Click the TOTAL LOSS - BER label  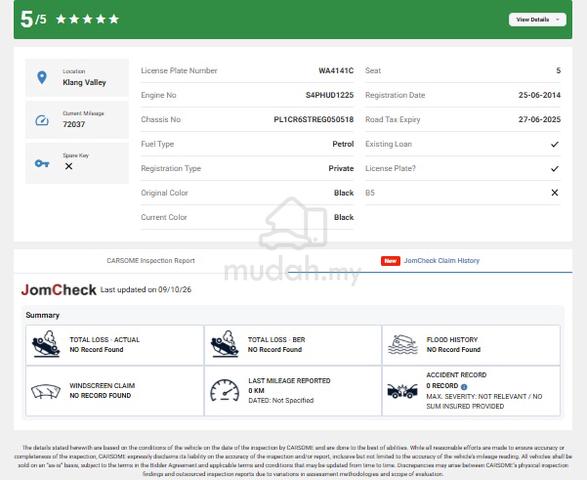(x=276, y=340)
